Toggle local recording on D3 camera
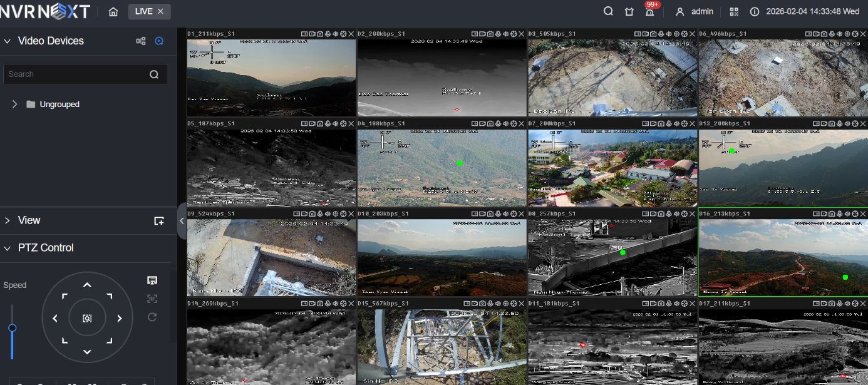868x385 pixels. 653,34
